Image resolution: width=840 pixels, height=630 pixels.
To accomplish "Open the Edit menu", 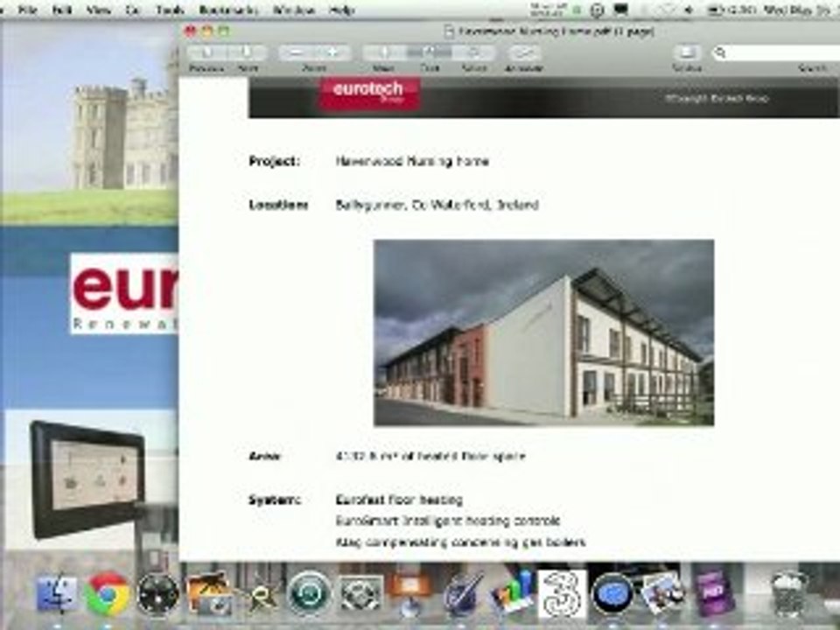I will (x=62, y=10).
